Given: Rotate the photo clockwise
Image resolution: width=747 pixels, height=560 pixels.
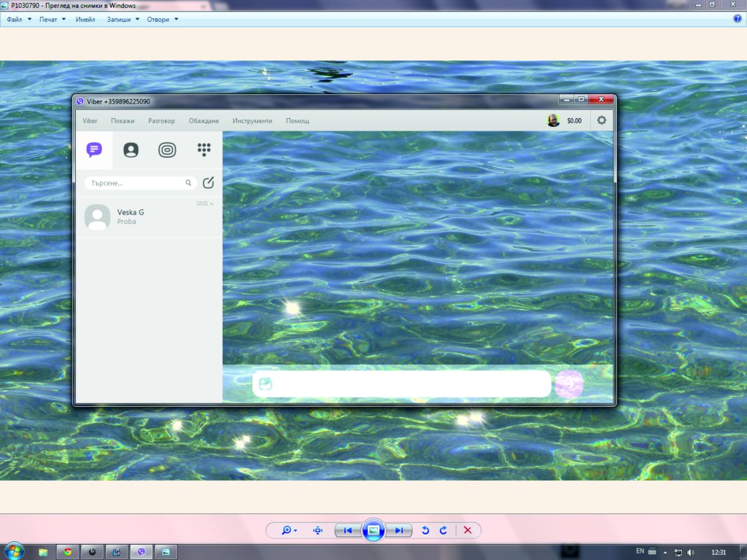Looking at the screenshot, I should (x=443, y=531).
